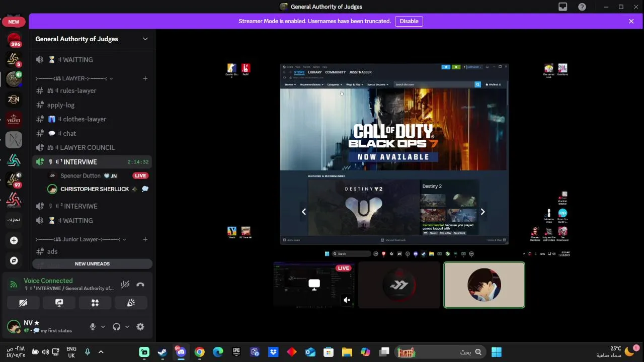The width and height of the screenshot is (644, 362).
Task: Switch to LIBRARY tab in streamed Steam
Action: 315,72
